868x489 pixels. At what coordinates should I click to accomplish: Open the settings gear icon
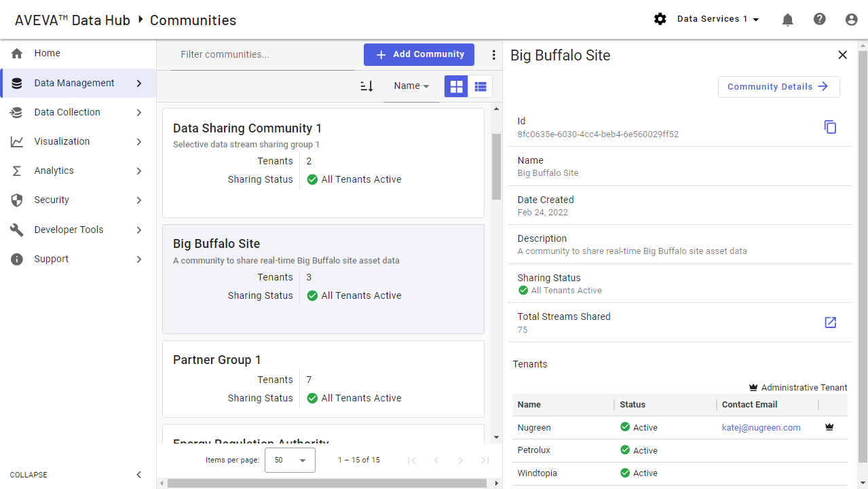[660, 19]
